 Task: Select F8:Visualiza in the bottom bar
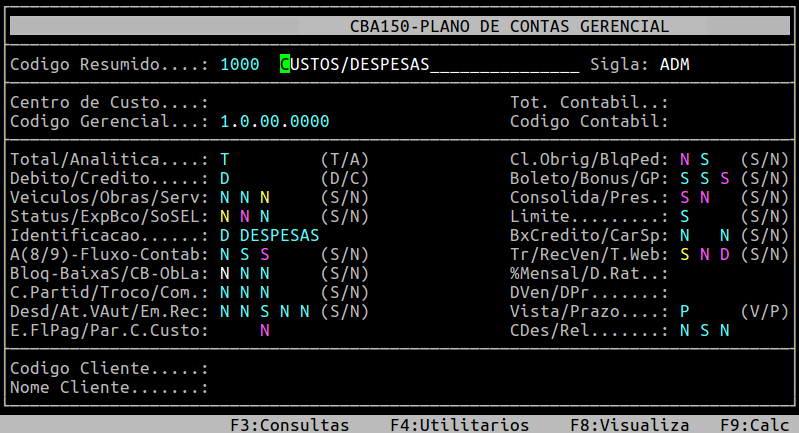[630, 425]
